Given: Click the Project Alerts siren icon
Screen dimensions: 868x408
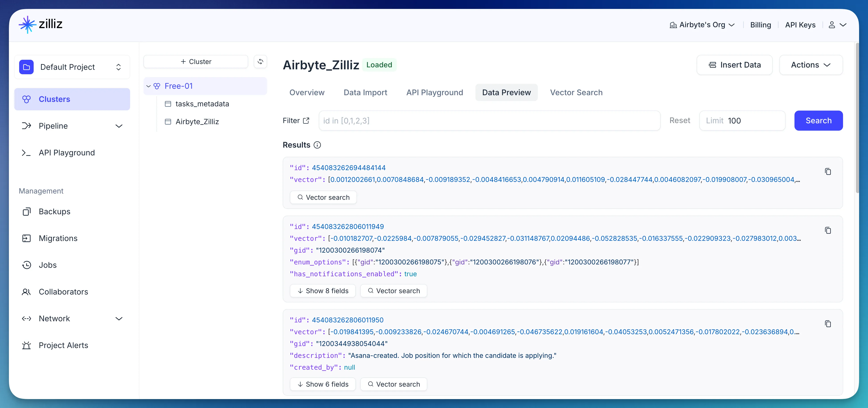Looking at the screenshot, I should (26, 345).
